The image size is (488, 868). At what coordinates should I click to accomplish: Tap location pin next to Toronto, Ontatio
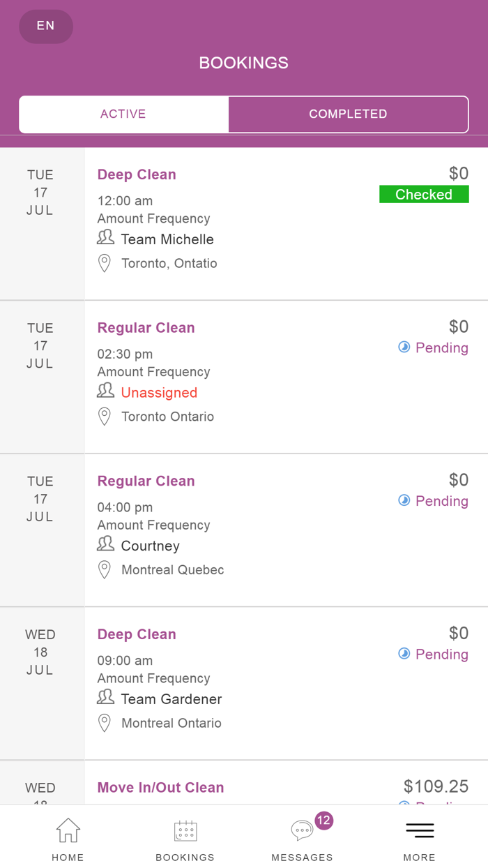tap(105, 263)
